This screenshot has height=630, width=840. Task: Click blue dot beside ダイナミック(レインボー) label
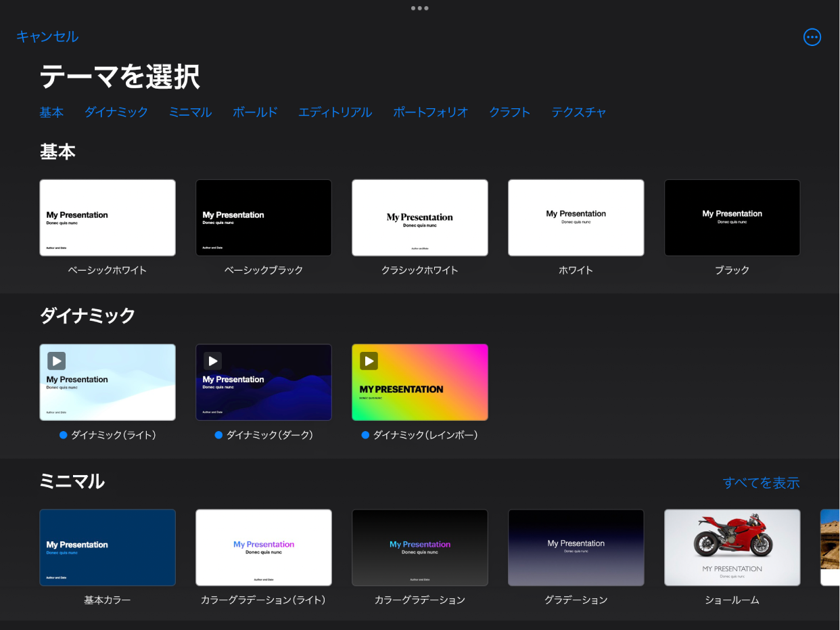pos(365,435)
